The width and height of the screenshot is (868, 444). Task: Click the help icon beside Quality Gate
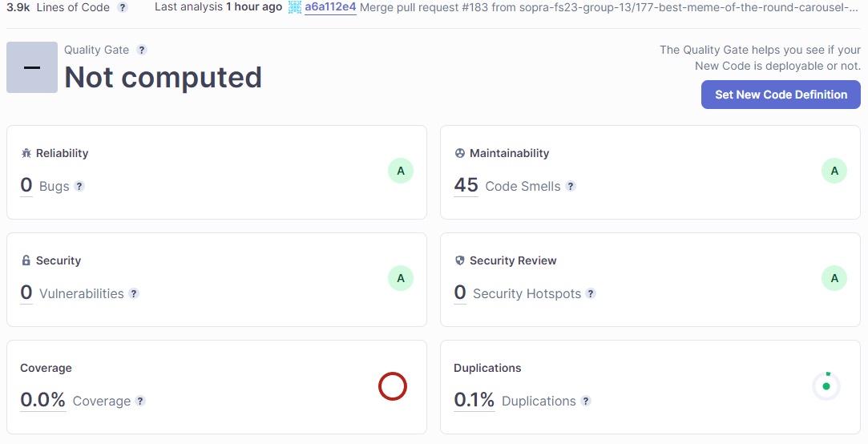click(142, 50)
